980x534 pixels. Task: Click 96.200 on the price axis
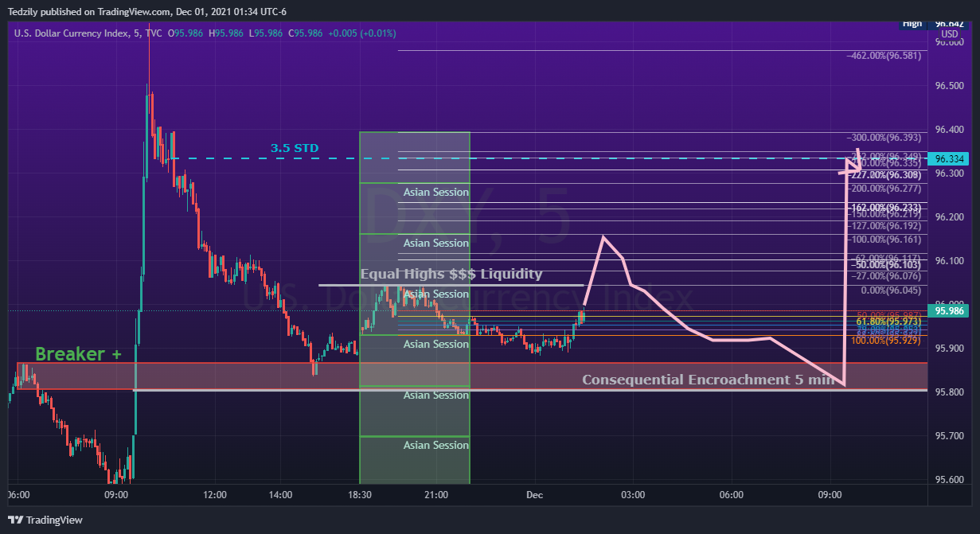point(949,217)
